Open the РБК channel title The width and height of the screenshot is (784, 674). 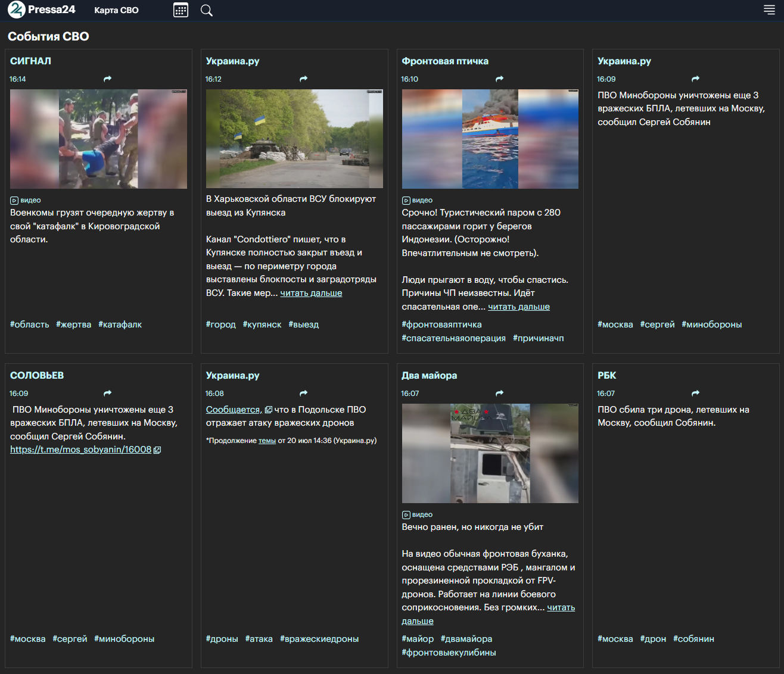[607, 375]
